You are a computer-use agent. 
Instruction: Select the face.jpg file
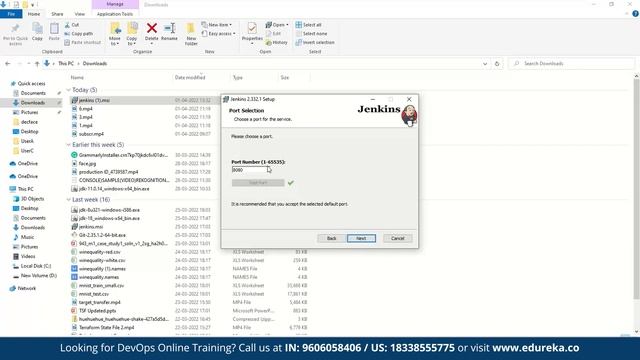pyautogui.click(x=87, y=164)
